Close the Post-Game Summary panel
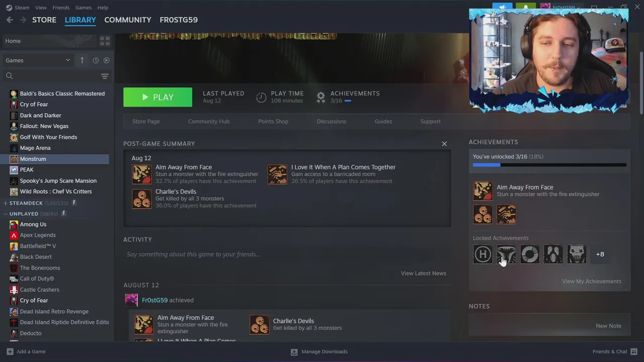The height and width of the screenshot is (362, 644). 444,144
